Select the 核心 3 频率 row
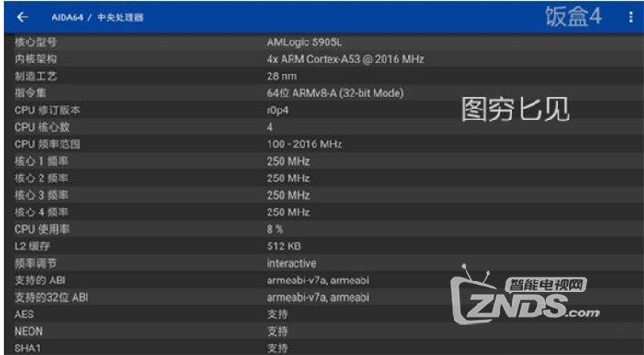Image resolution: width=644 pixels, height=355 pixels. coord(324,195)
